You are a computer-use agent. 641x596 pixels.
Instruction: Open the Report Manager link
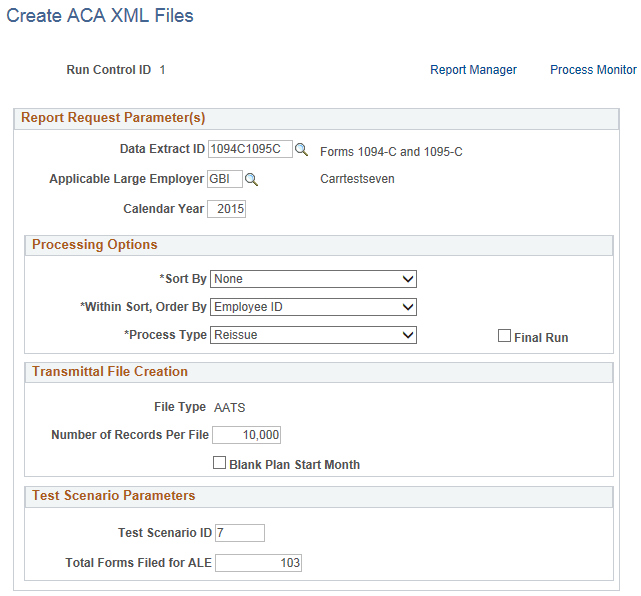coord(473,70)
